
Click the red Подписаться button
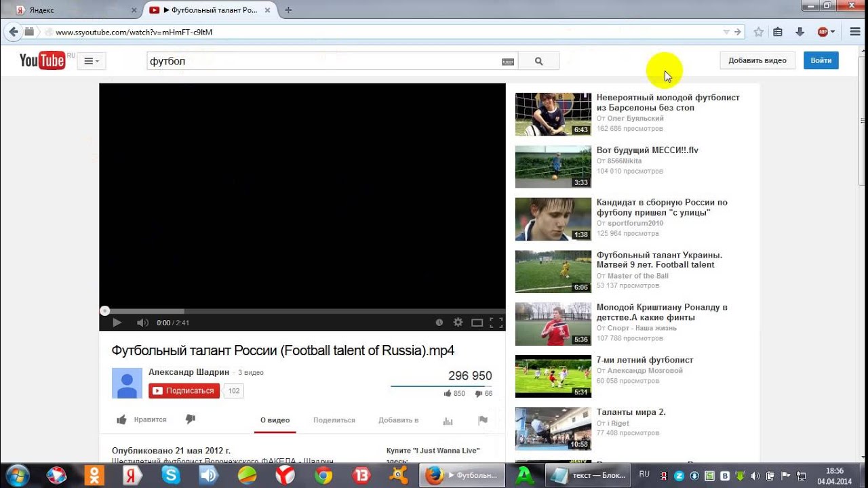[184, 390]
